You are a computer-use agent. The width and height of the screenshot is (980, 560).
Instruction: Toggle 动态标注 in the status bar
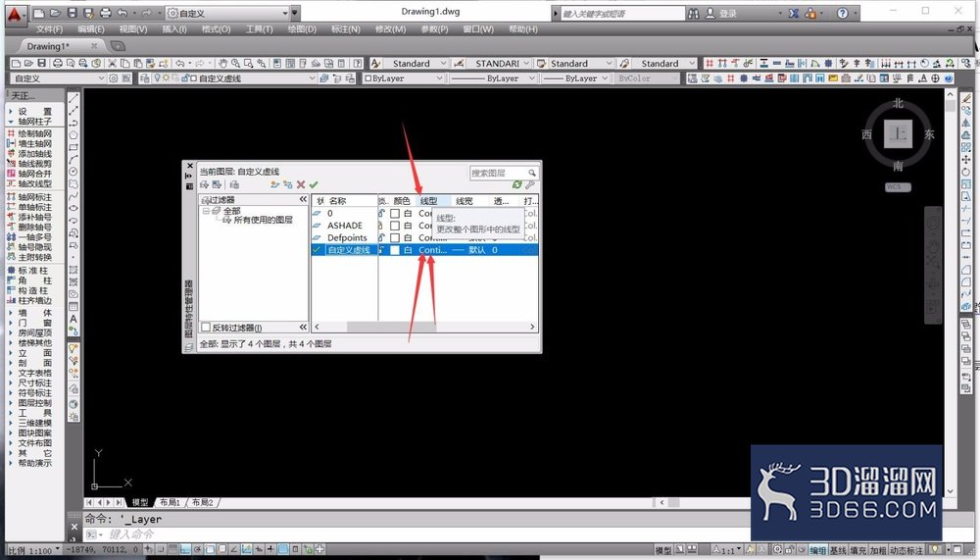click(906, 550)
